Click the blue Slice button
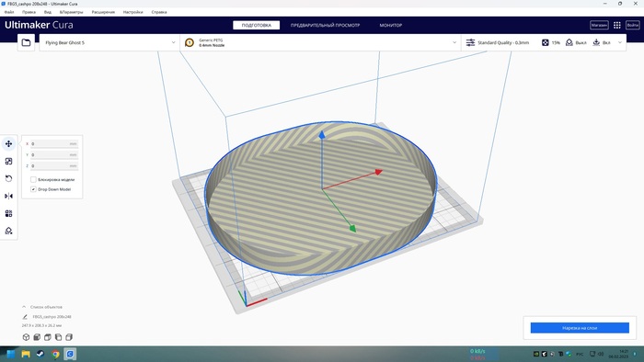644x362 pixels. point(580,328)
